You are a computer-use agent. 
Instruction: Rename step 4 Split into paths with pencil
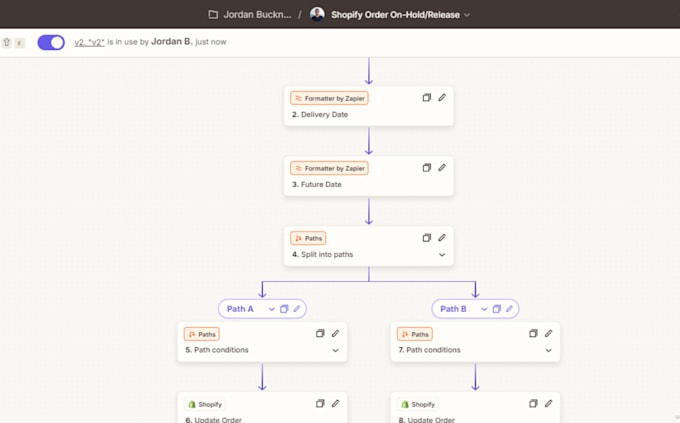442,238
